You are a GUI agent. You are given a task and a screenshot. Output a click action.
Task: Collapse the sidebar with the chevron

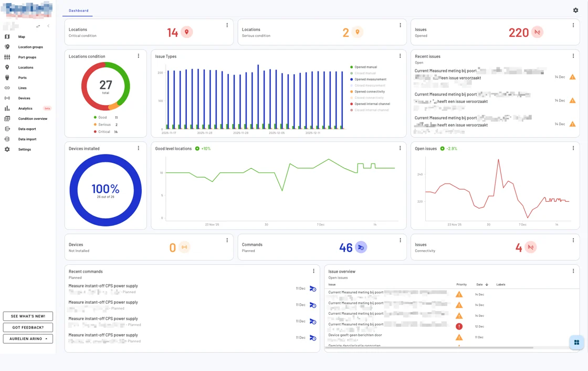pos(48,25)
